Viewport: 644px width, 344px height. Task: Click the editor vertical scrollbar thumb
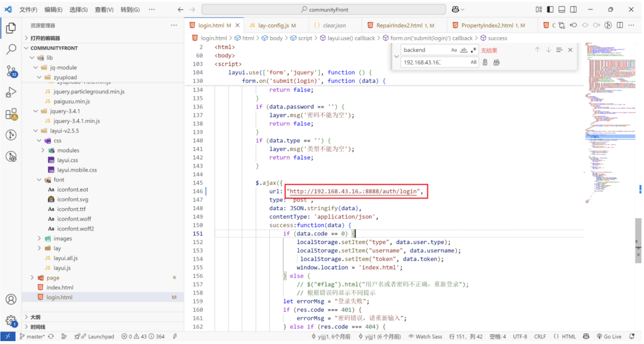(x=638, y=241)
